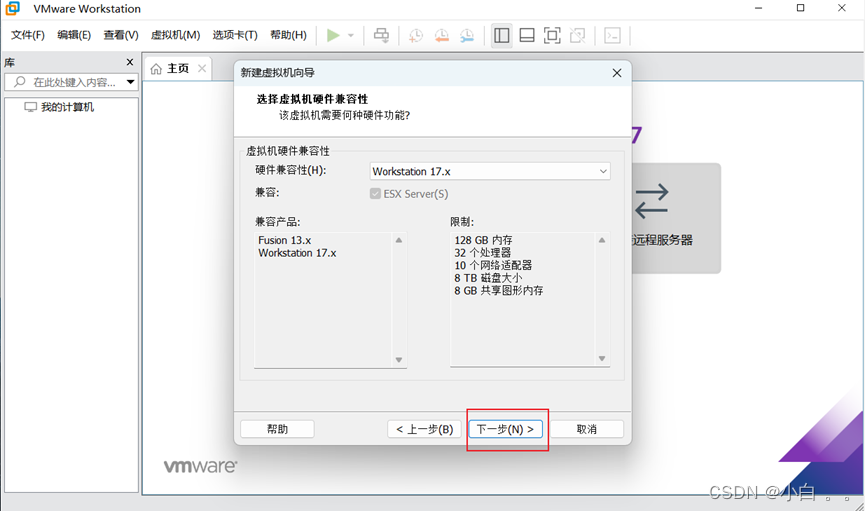Viewport: 865px width, 511px height.
Task: Enter full screen mode icon
Action: (x=552, y=35)
